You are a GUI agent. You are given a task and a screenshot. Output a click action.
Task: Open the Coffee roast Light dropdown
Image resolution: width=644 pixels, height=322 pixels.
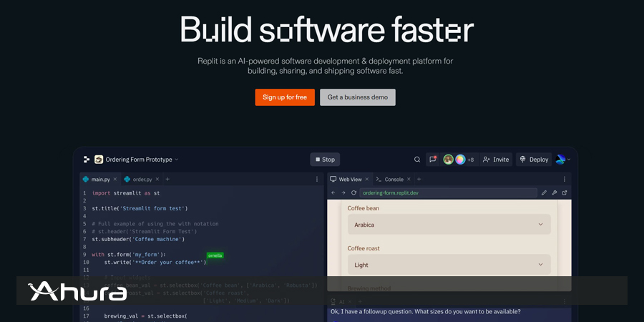[449, 265]
